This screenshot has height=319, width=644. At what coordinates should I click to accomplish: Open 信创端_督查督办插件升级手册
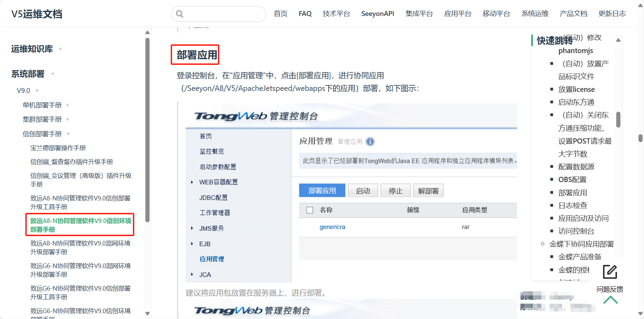tap(71, 162)
